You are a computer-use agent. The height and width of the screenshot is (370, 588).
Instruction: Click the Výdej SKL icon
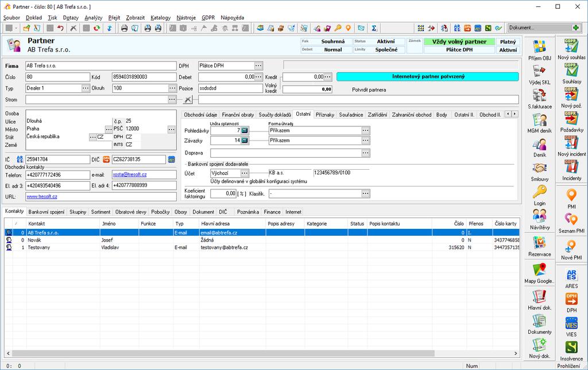539,74
